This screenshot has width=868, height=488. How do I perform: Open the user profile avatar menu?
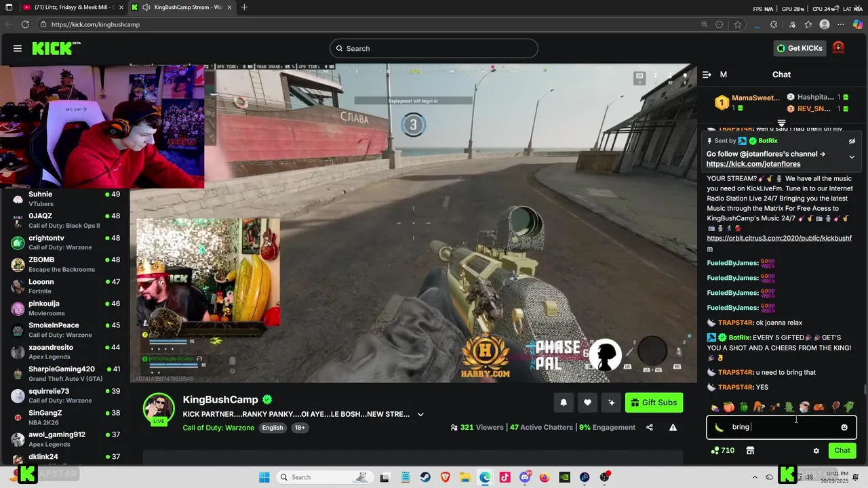pos(838,48)
